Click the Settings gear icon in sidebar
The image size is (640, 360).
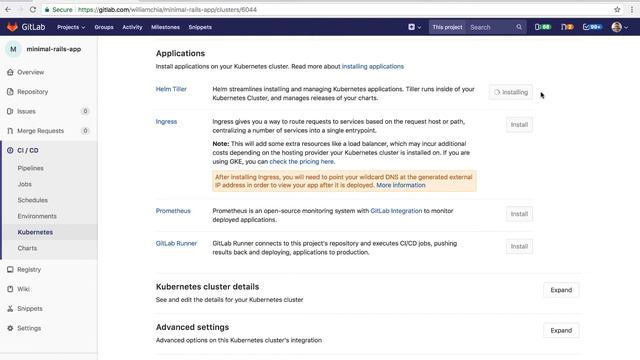(10, 328)
